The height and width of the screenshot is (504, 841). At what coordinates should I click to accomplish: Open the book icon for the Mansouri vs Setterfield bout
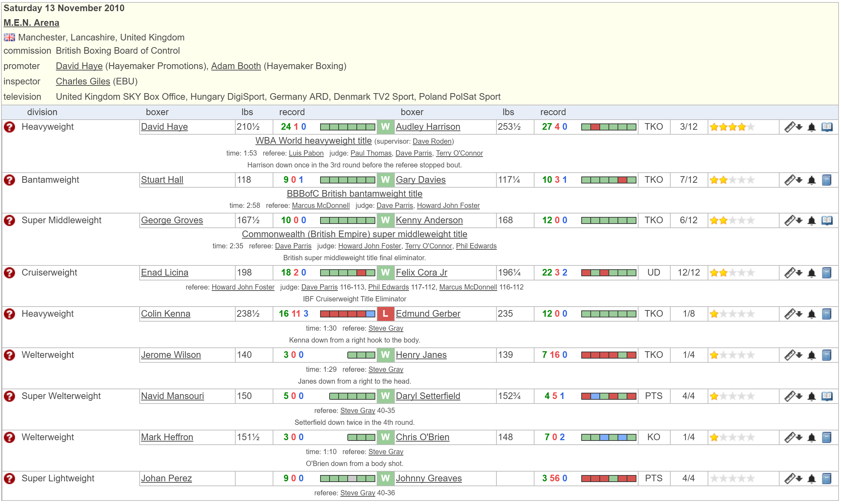click(827, 396)
